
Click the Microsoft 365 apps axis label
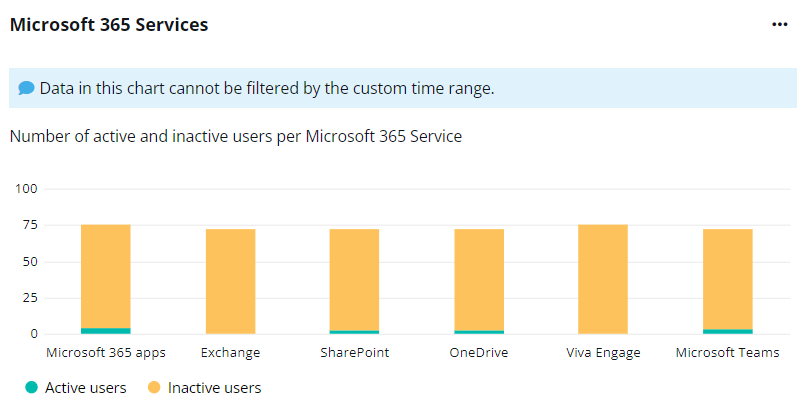(x=106, y=353)
